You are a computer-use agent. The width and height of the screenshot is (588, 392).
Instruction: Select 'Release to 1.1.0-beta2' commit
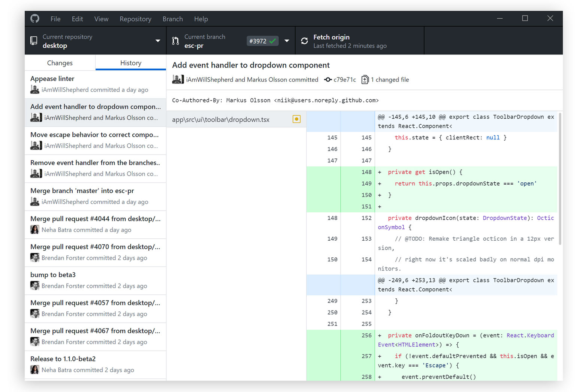(x=95, y=365)
